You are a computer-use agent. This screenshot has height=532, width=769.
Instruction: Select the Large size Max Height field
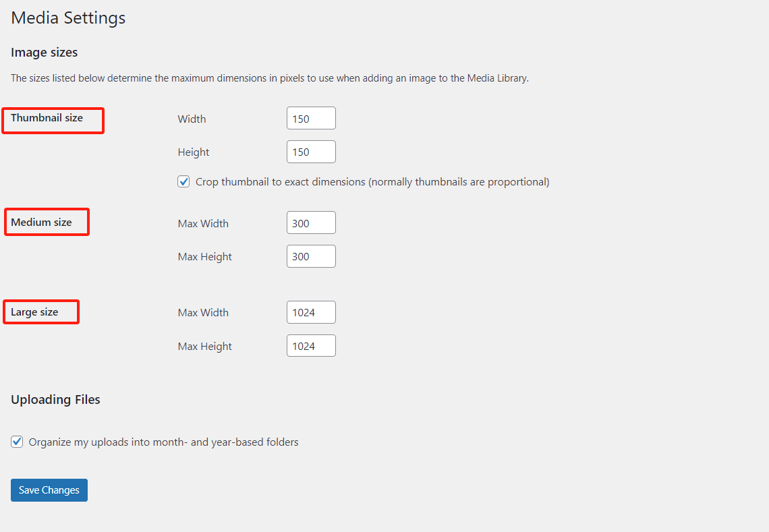point(311,346)
